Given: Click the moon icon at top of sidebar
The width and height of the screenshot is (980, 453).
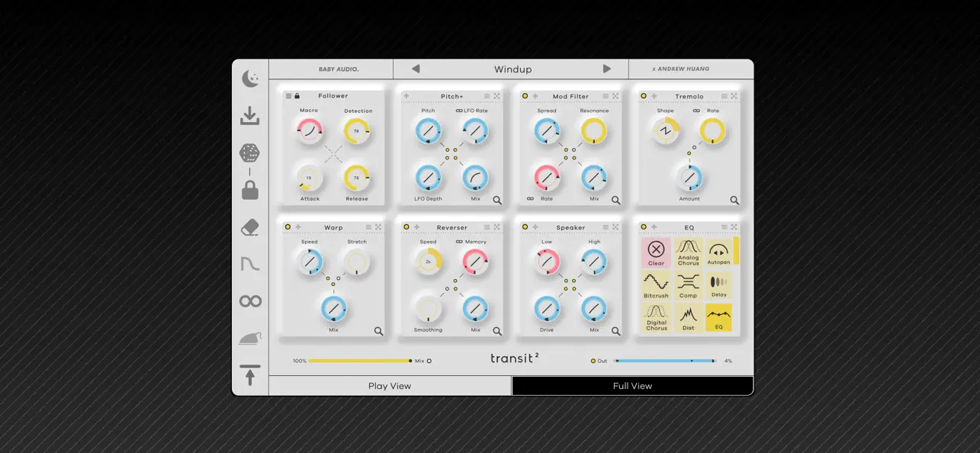Looking at the screenshot, I should [x=251, y=79].
